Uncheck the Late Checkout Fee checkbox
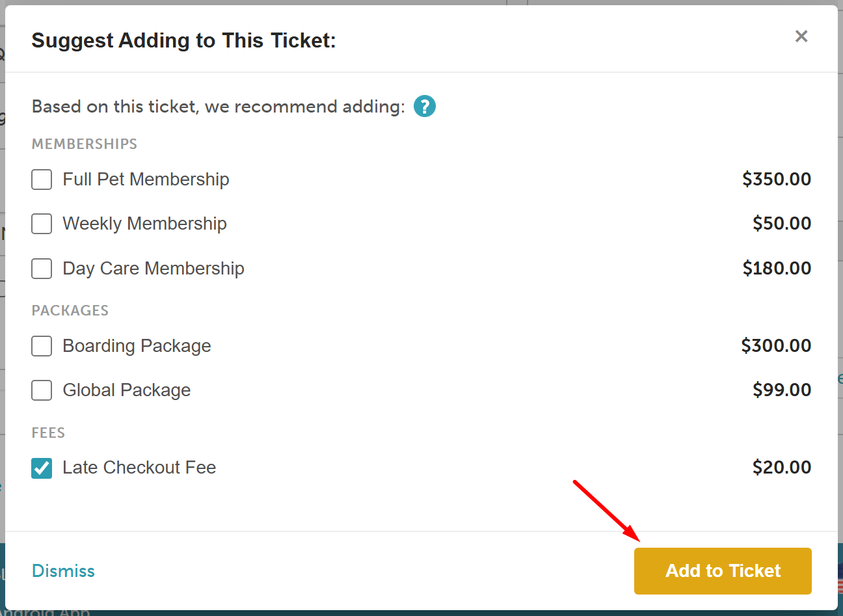The image size is (843, 616). [42, 468]
